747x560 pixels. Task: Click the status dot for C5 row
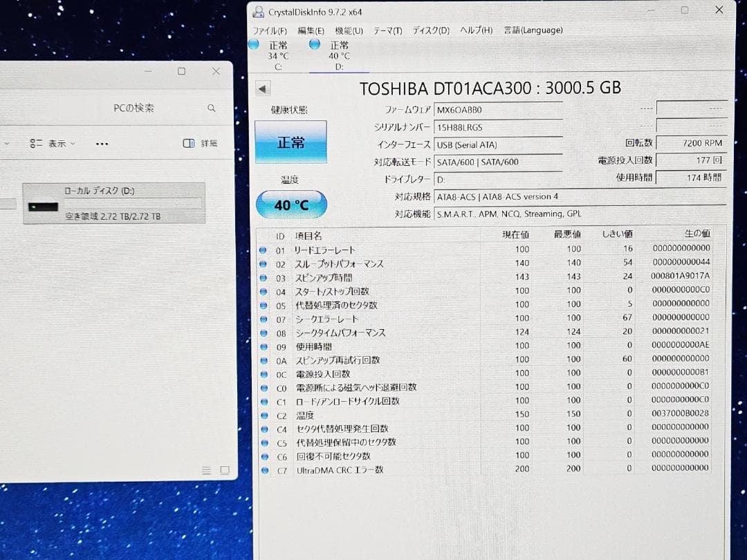point(264,443)
